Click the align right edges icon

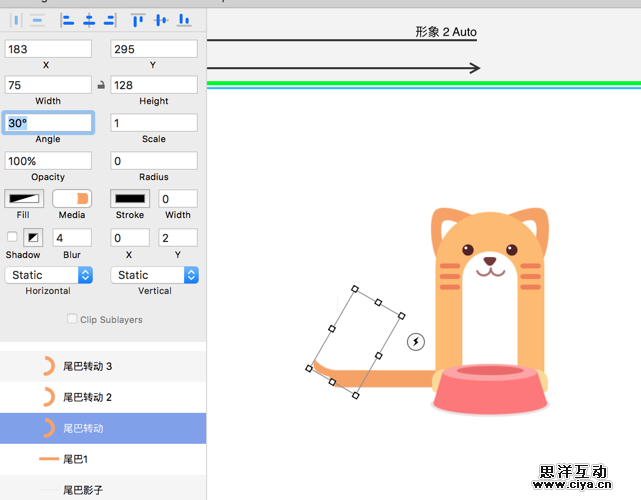coord(110,19)
